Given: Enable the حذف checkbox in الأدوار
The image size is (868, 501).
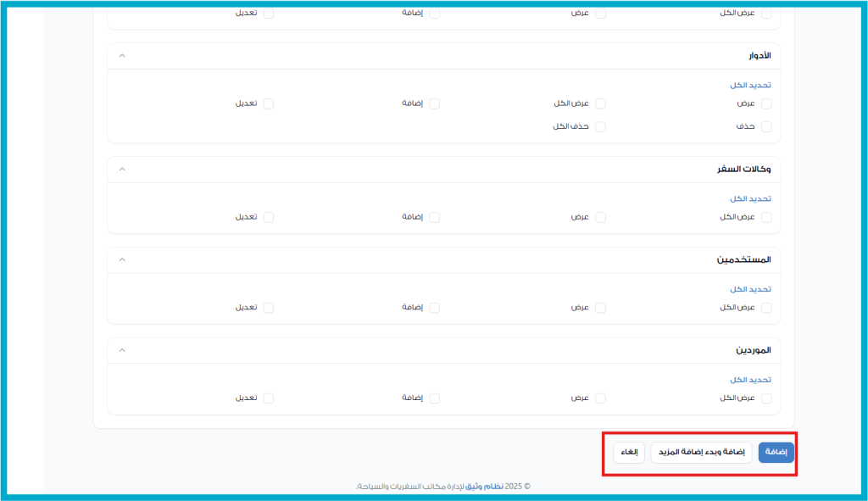Looking at the screenshot, I should click(x=766, y=126).
